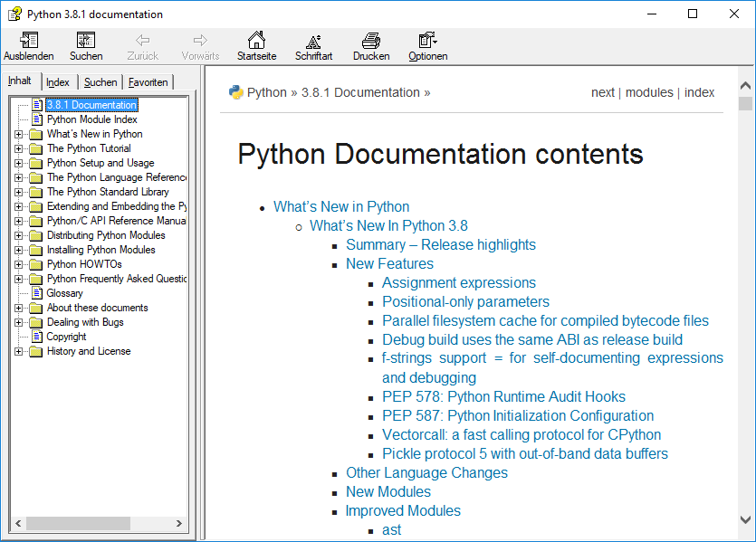Viewport: 756px width, 542px height.
Task: Click the Python logo in breadcrumb
Action: coord(235,92)
